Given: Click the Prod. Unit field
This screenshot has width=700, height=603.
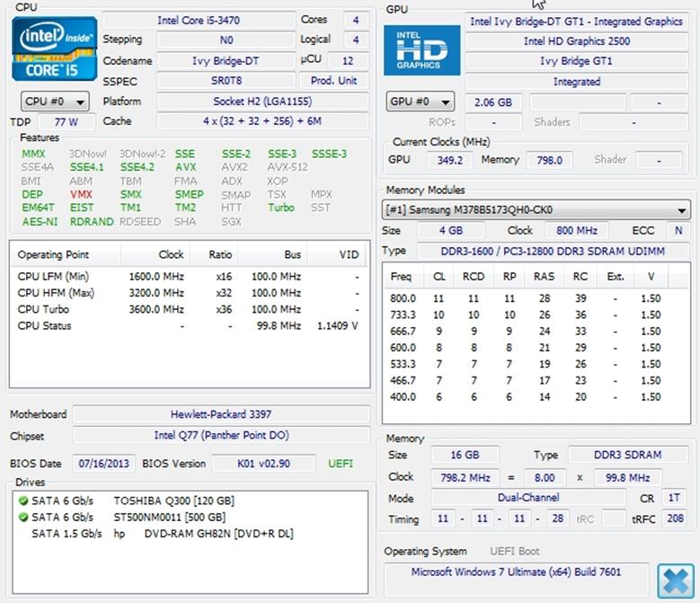Looking at the screenshot, I should [333, 81].
